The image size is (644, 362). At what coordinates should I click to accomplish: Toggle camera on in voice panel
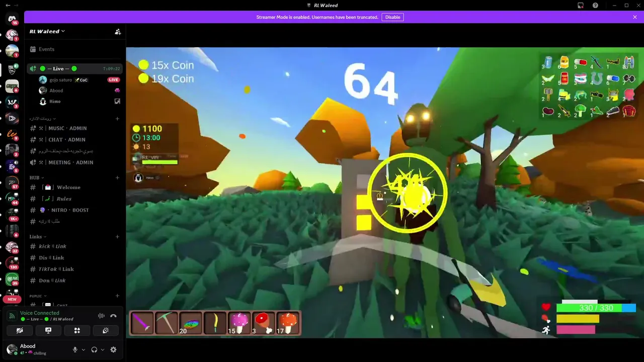click(20, 330)
